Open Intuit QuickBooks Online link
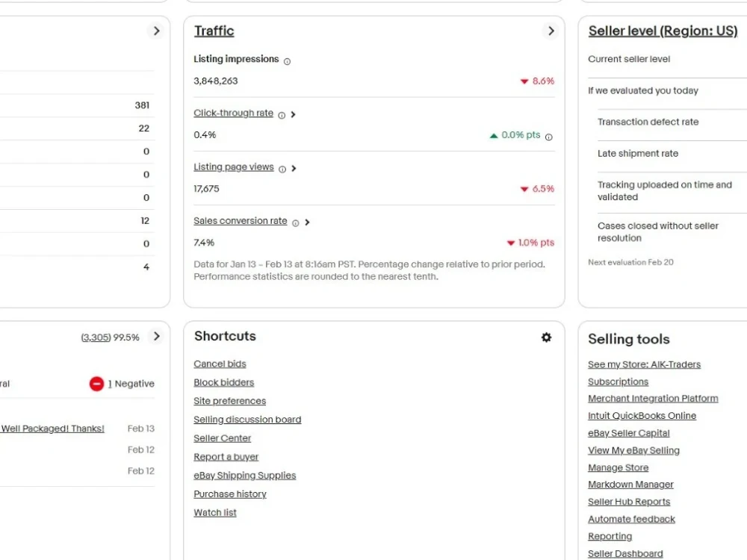Screen dimensions: 747x560 click(642, 416)
